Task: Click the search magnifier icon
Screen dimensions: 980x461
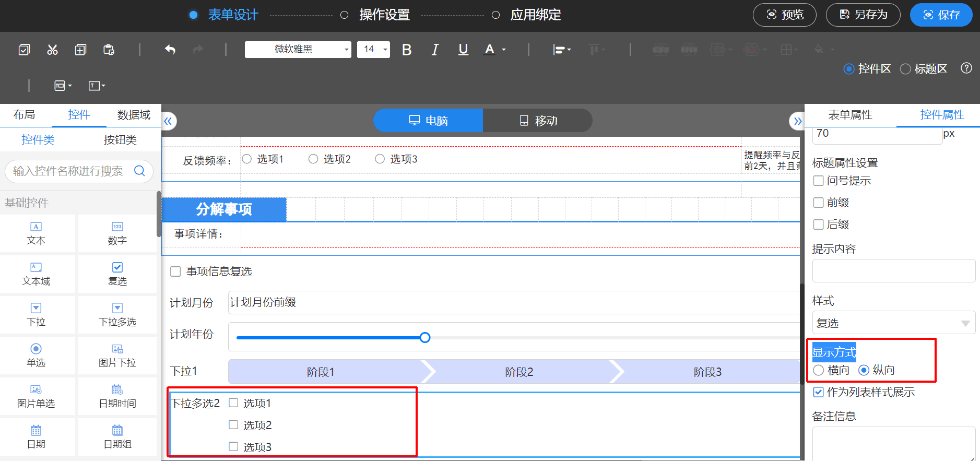Action: click(139, 171)
